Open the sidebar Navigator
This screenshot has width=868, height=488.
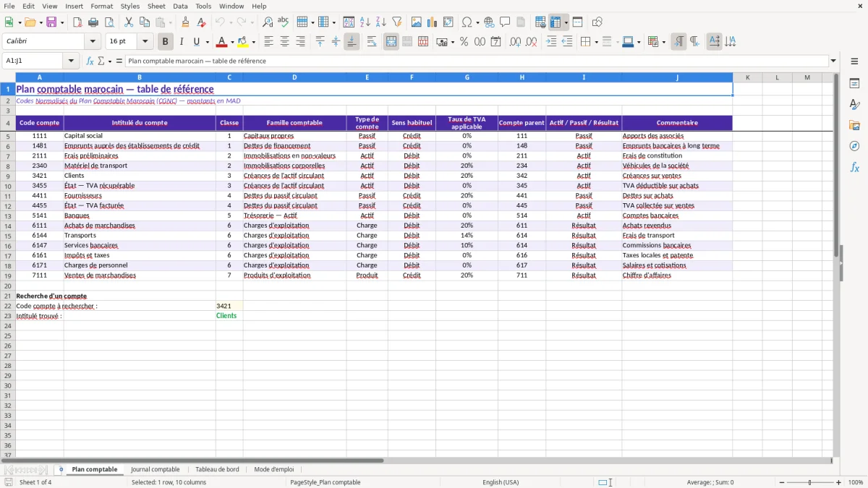tap(854, 146)
